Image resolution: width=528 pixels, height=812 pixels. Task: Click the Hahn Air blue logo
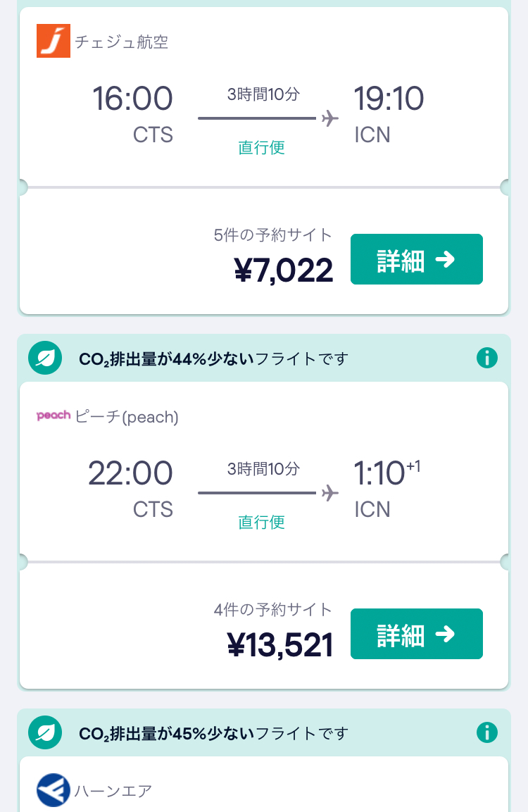tap(54, 790)
